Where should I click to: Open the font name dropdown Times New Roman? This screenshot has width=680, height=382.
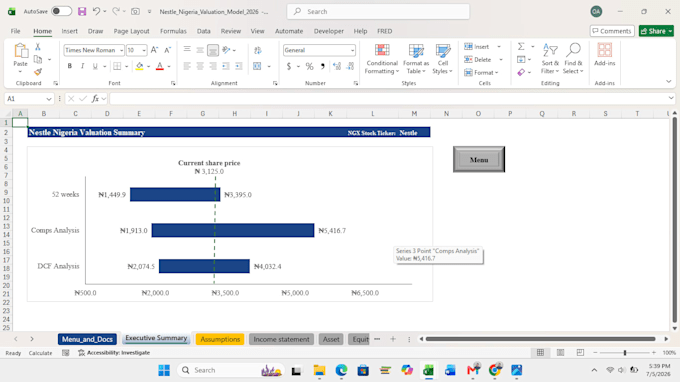click(121, 50)
